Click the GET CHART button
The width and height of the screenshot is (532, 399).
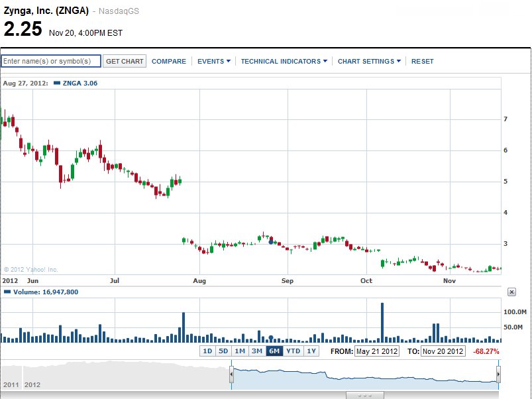coord(125,61)
